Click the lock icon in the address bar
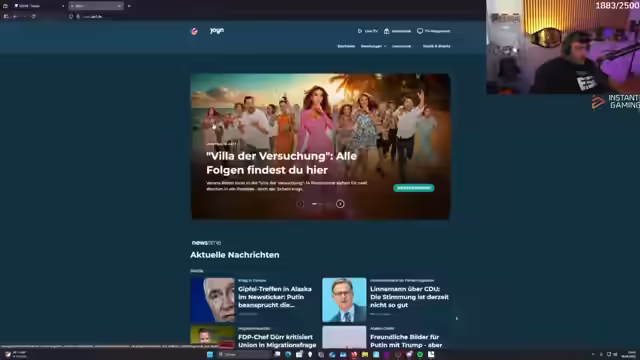Screen dimensions: 640x360 point(78,16)
